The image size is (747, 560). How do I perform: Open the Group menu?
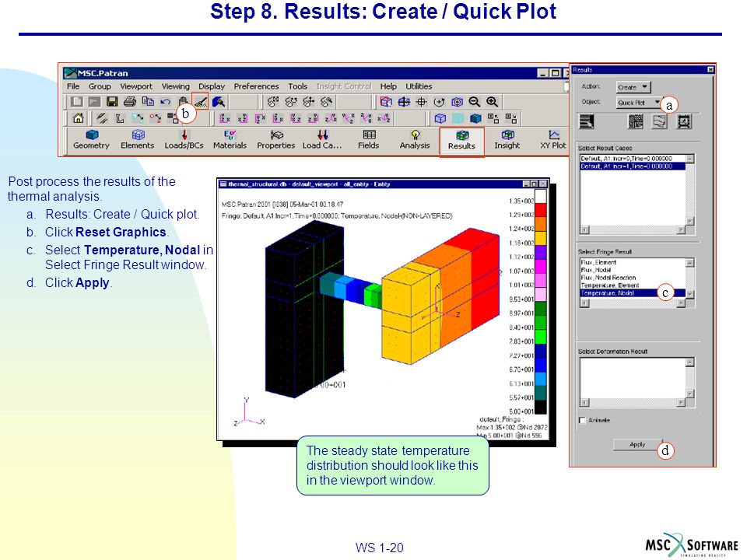pyautogui.click(x=100, y=86)
